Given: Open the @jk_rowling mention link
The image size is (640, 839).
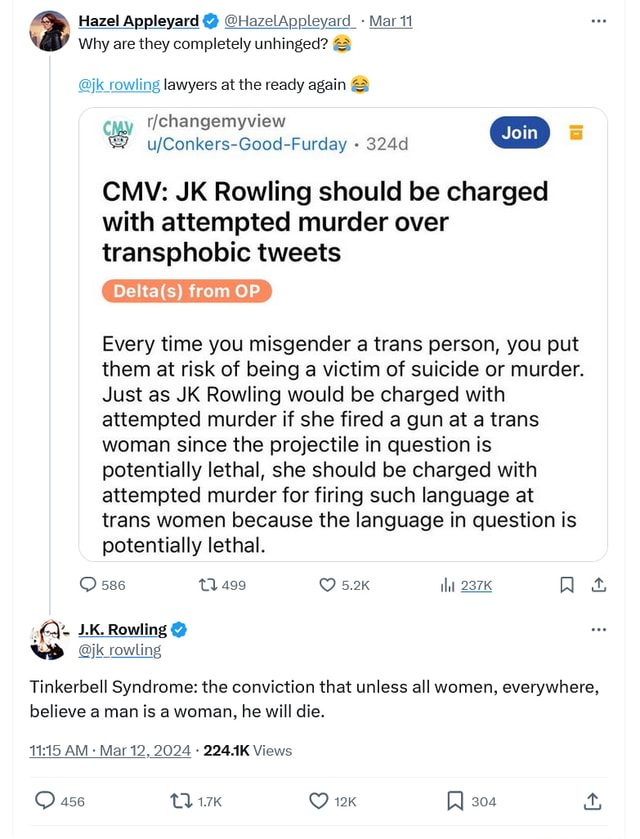Looking at the screenshot, I should (x=118, y=85).
